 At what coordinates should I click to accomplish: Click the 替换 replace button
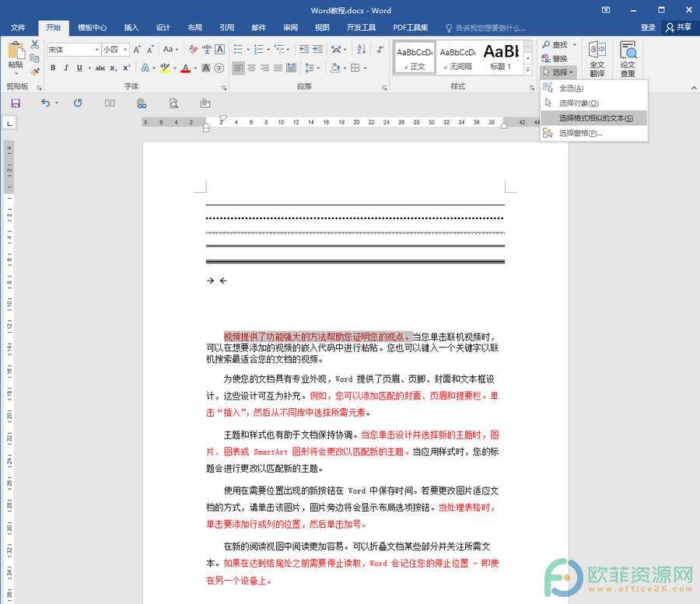pos(555,58)
